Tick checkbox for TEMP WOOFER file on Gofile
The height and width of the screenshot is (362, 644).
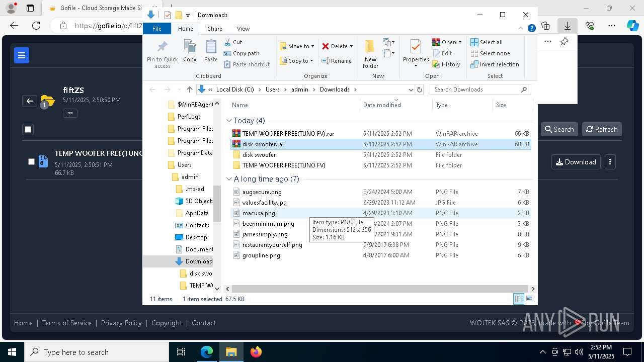pyautogui.click(x=31, y=161)
